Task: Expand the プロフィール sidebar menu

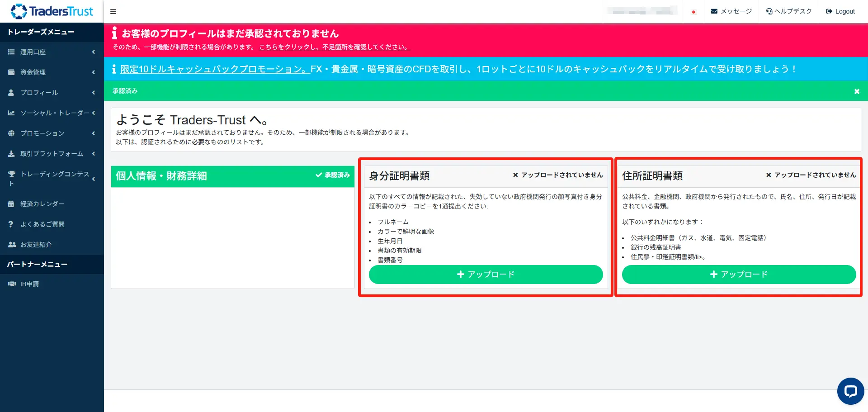Action: 52,93
